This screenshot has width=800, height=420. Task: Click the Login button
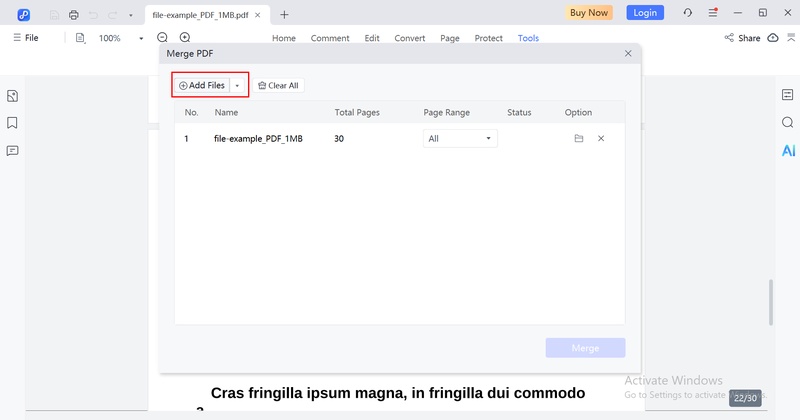tap(645, 13)
